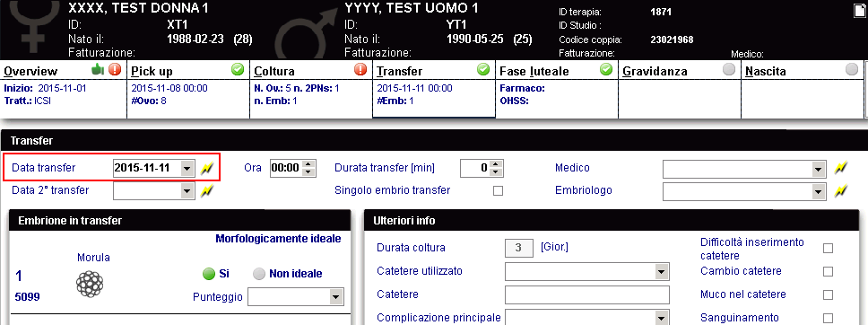This screenshot has width=868, height=325.
Task: Increase the Durata transfer minutes with up arrow
Action: tap(497, 164)
